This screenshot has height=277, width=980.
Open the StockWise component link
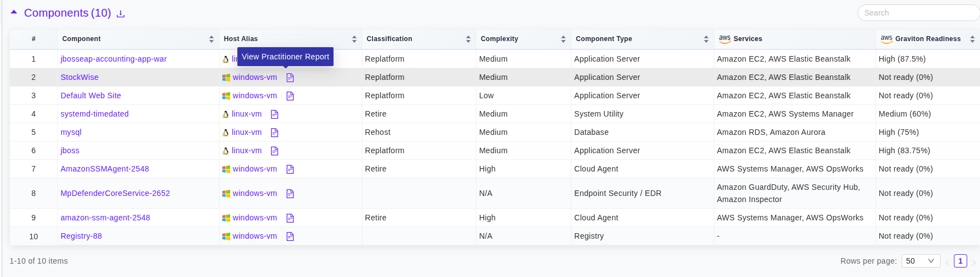[x=79, y=77]
